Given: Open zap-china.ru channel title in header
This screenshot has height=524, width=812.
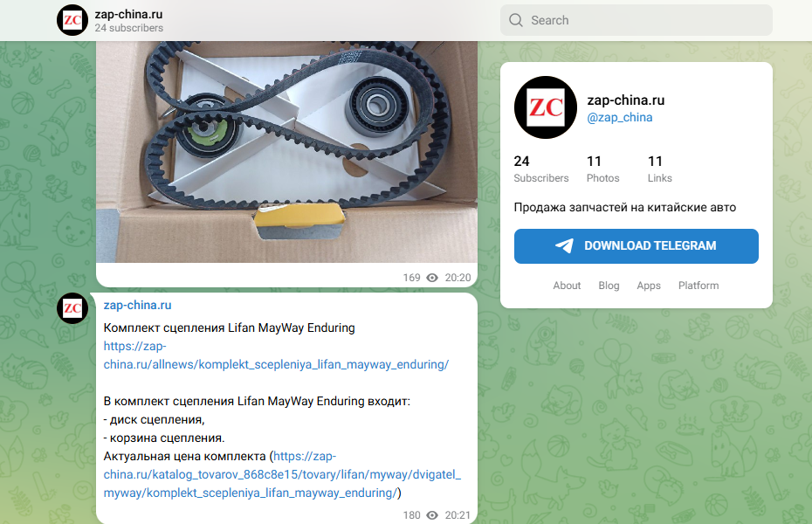Looking at the screenshot, I should (x=128, y=15).
